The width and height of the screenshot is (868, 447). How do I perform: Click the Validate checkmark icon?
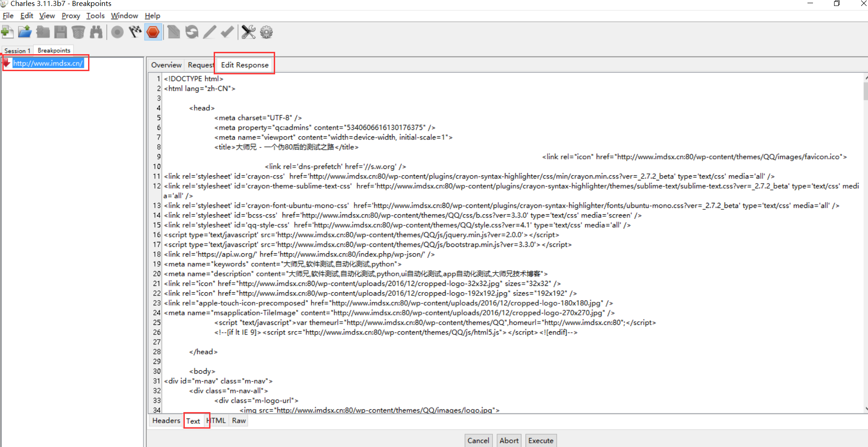pos(227,32)
